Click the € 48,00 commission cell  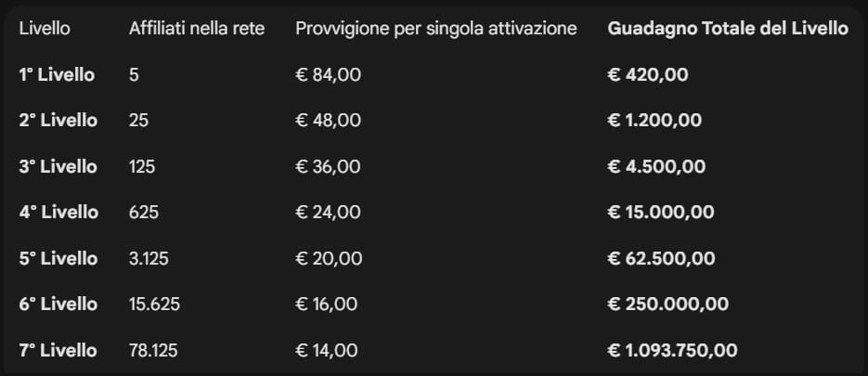click(x=328, y=121)
